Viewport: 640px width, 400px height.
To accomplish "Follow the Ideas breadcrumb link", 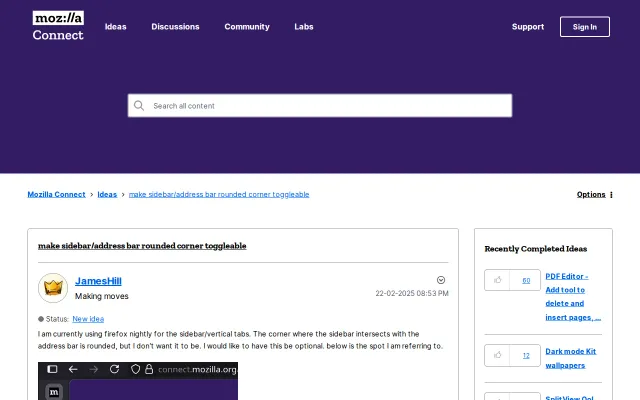I will (x=107, y=194).
